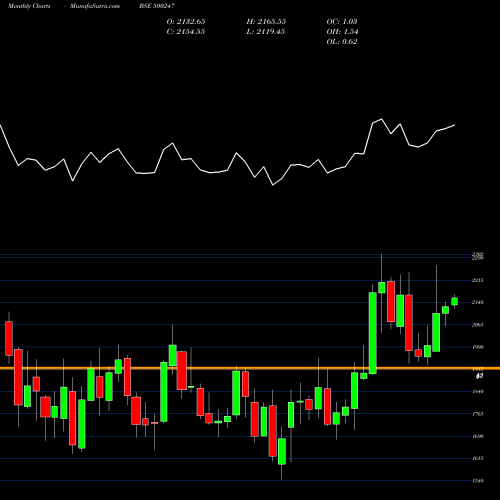Select the low value "L: 2119.45"
This screenshot has height=500, width=500.
coord(266,31)
